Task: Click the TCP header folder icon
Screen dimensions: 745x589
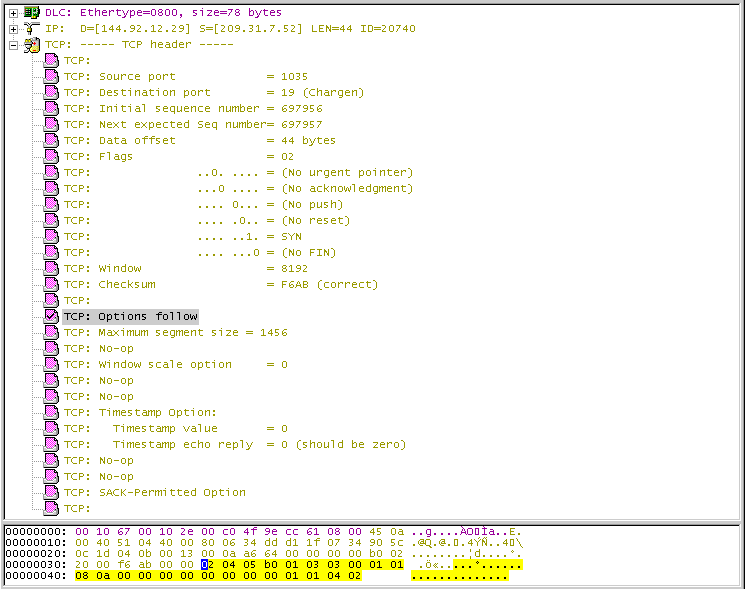Action: 31,44
